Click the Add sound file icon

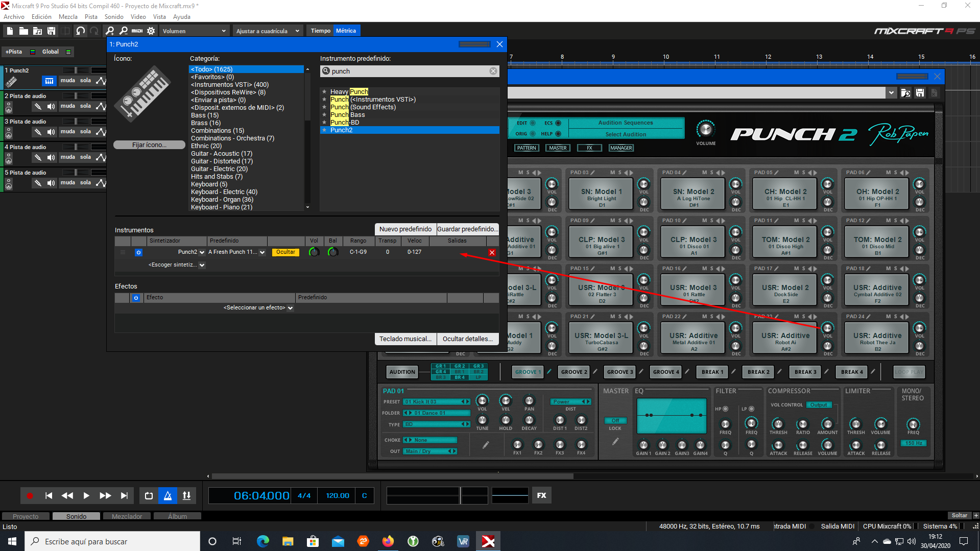click(37, 31)
